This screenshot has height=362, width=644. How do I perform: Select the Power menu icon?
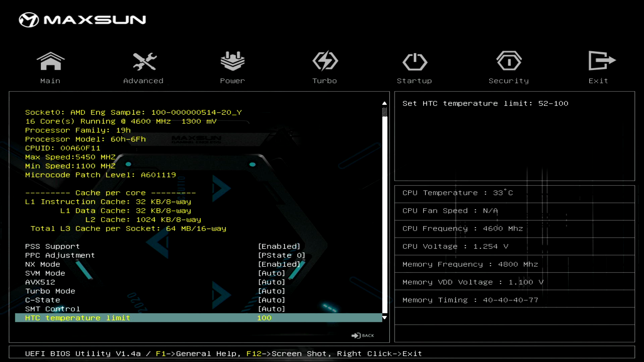coord(232,61)
